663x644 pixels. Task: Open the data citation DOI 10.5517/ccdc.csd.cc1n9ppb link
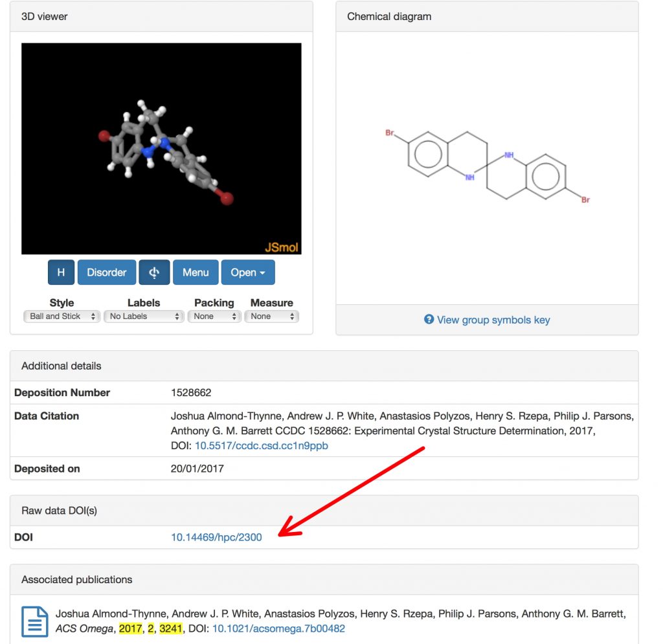(x=262, y=446)
